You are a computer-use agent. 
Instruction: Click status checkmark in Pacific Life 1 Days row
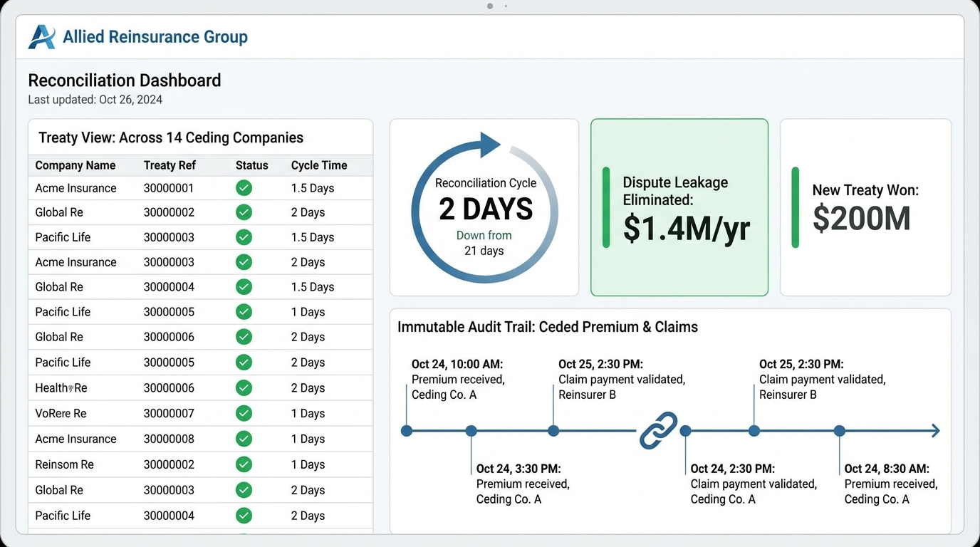click(244, 312)
